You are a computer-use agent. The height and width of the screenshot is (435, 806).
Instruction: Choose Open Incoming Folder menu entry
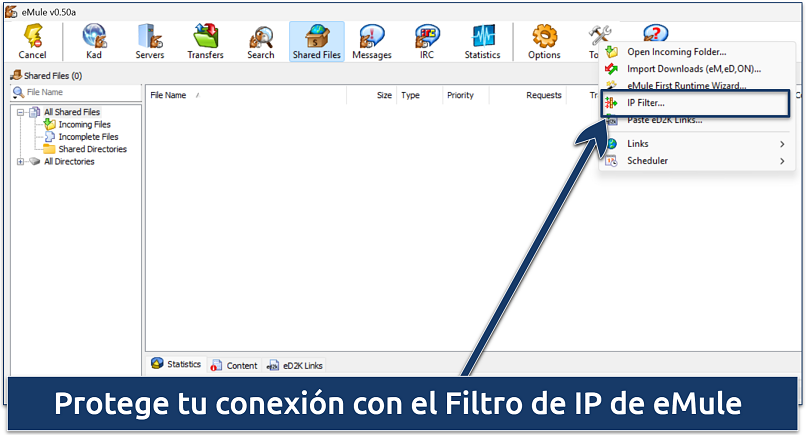(x=697, y=52)
